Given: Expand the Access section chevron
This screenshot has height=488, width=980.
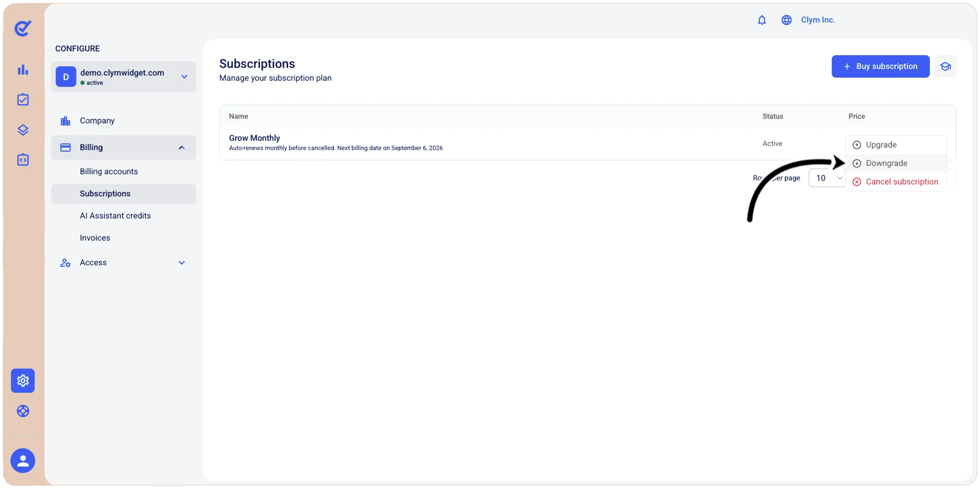Looking at the screenshot, I should [181, 263].
